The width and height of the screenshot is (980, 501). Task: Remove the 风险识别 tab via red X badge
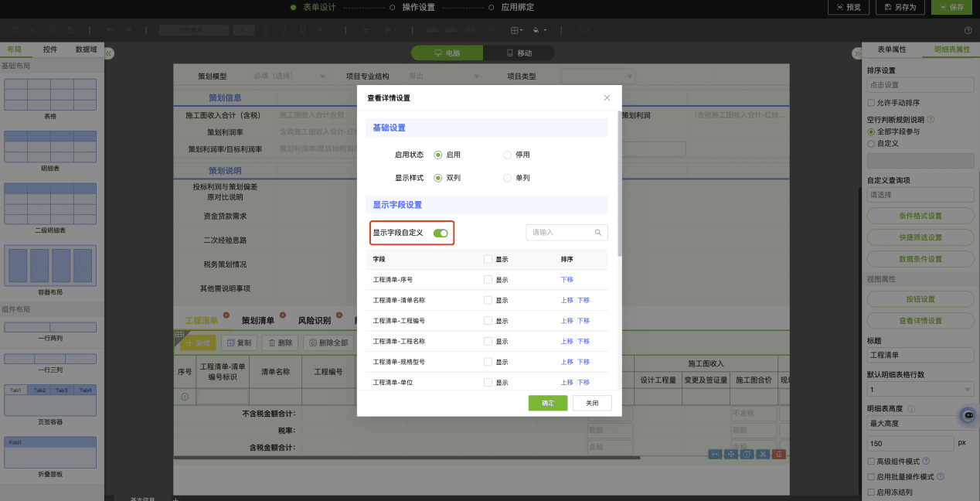(x=339, y=315)
